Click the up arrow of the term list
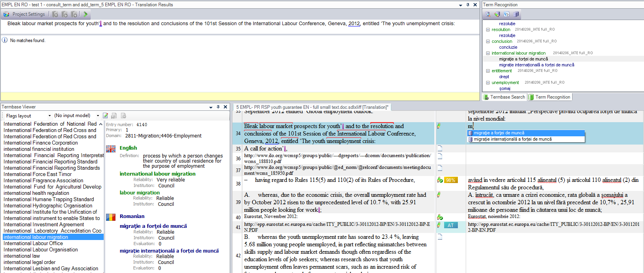This screenshot has width=644, height=273. tap(101, 124)
